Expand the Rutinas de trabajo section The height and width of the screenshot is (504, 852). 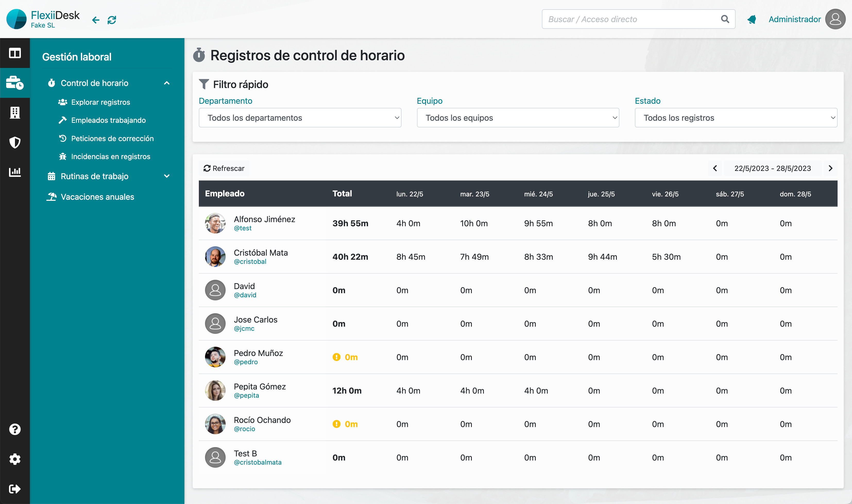(166, 176)
